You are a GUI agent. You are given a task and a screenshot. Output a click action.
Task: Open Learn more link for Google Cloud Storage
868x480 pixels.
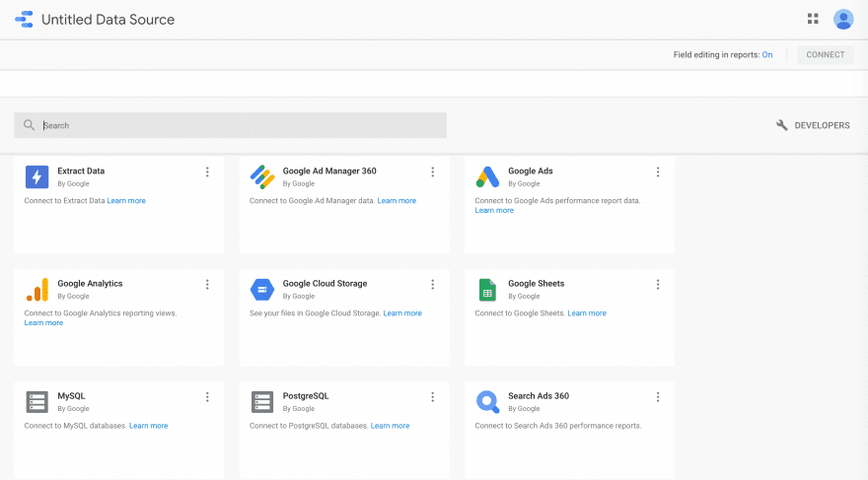point(402,313)
